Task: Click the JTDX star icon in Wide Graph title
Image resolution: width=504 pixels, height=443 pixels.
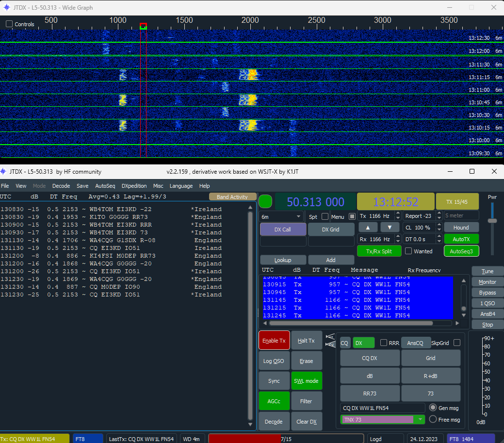Action: pos(6,7)
